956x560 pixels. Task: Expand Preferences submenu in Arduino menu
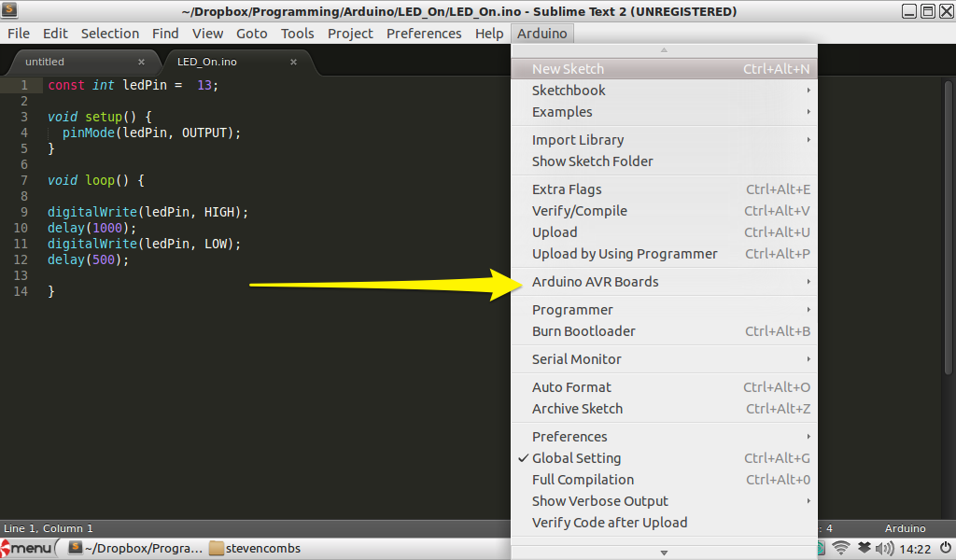tap(664, 437)
